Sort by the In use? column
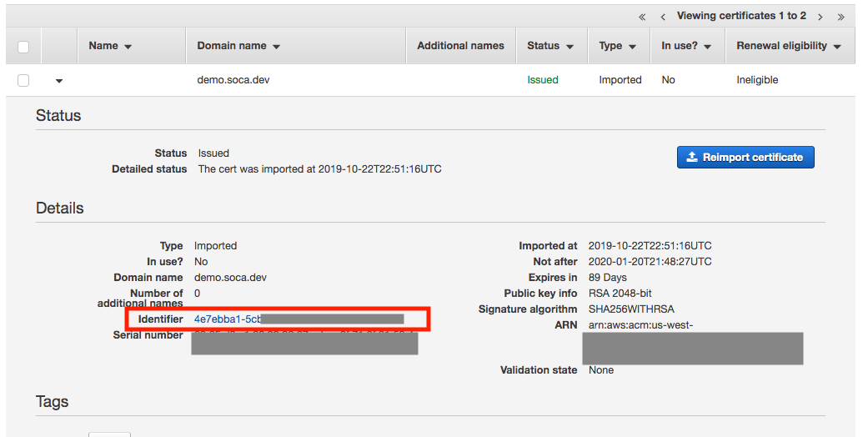 (x=687, y=46)
